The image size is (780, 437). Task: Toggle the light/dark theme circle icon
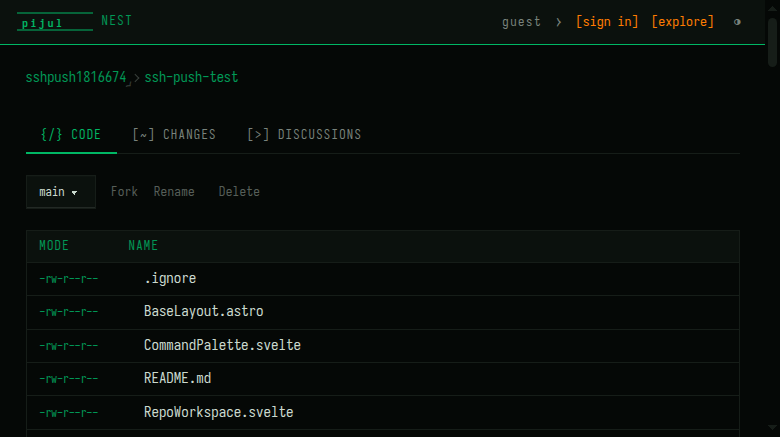[737, 22]
